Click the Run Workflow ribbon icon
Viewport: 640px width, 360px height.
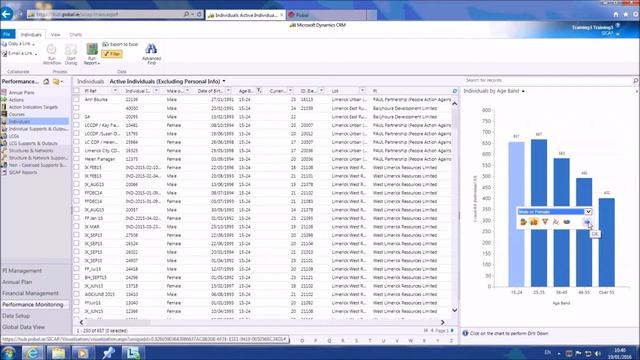coord(51,50)
